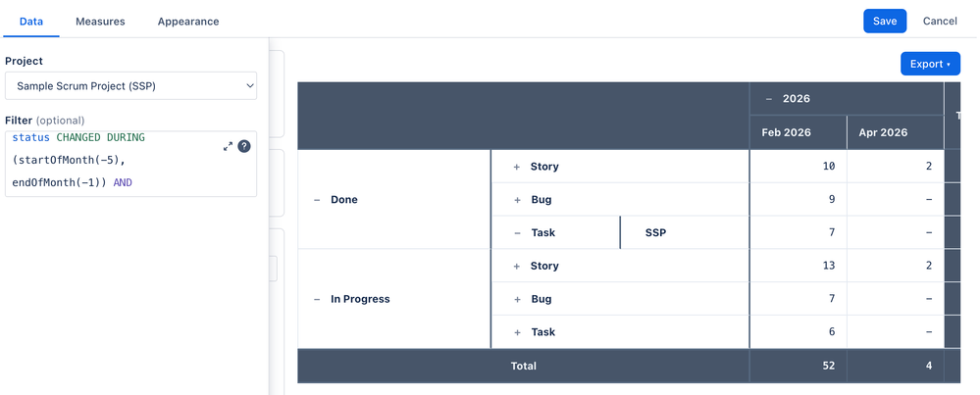Expand the Story row under In Progress
Viewport: 980px width, 395px height.
pyautogui.click(x=517, y=266)
